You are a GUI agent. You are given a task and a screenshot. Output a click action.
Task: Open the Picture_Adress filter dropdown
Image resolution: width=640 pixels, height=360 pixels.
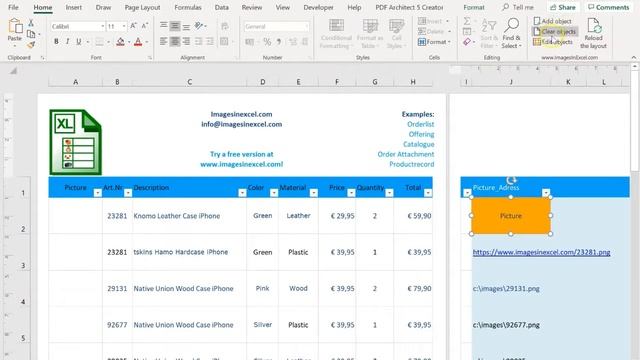click(x=546, y=193)
